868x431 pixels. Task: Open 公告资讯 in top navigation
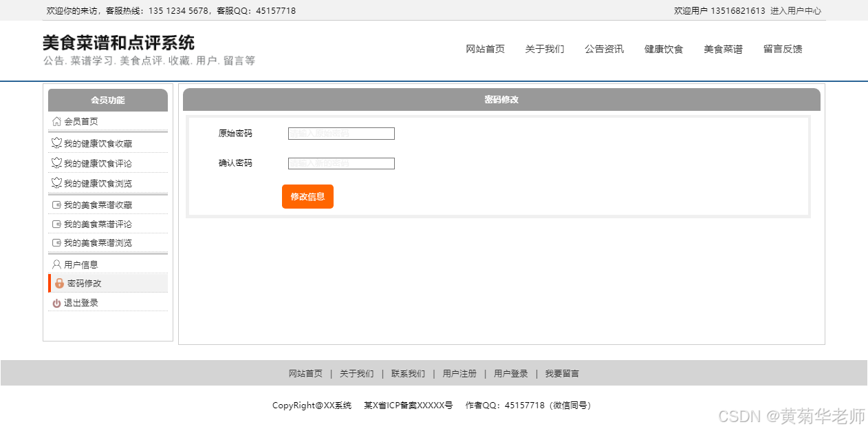point(604,49)
